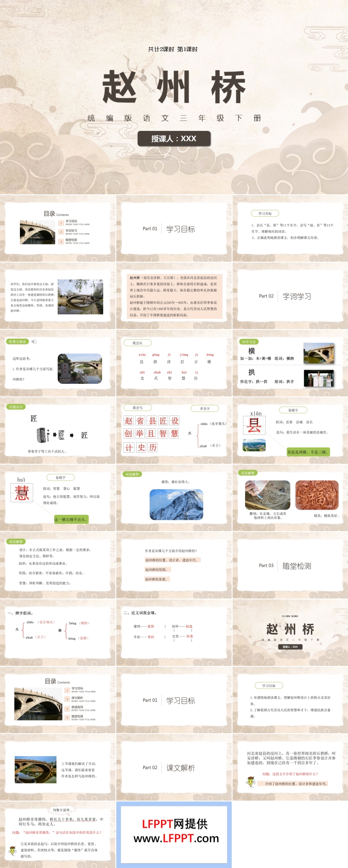Click the cartoon character beside 介绍了赵州桥的位置
Image resolution: width=348 pixels, height=868 pixels.
click(x=250, y=781)
